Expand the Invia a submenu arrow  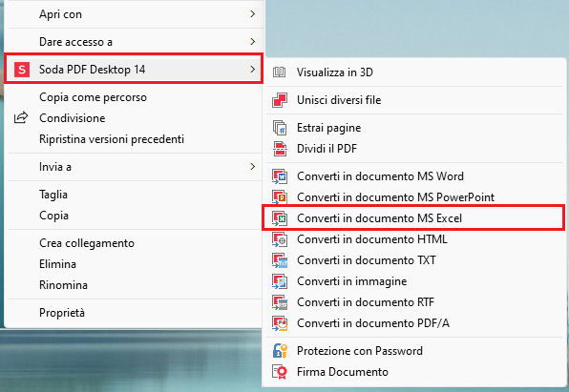click(x=253, y=167)
